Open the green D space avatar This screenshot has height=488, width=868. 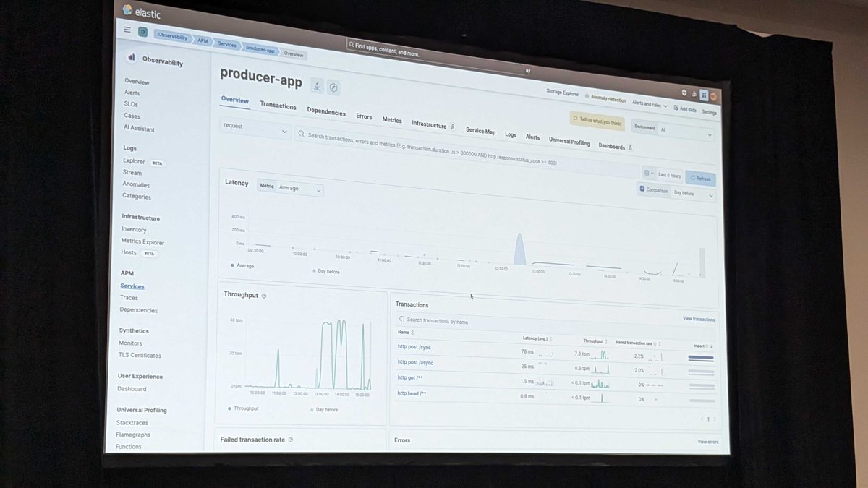click(x=142, y=32)
